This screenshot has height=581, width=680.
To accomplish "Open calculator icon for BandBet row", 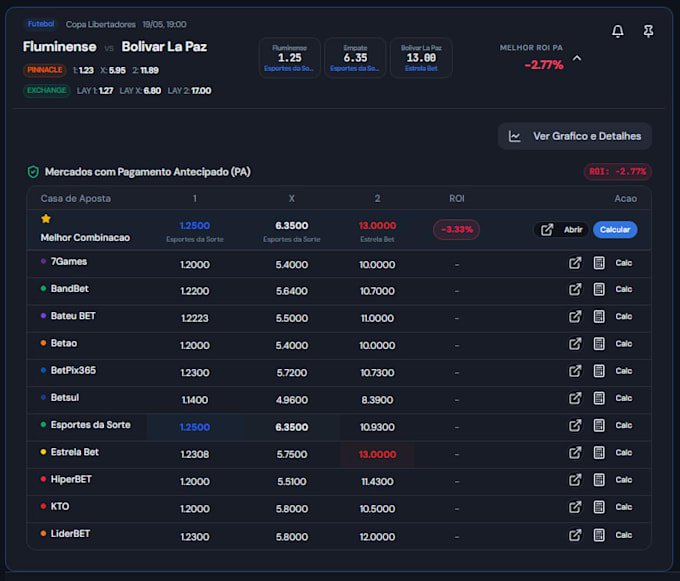I will coord(599,289).
